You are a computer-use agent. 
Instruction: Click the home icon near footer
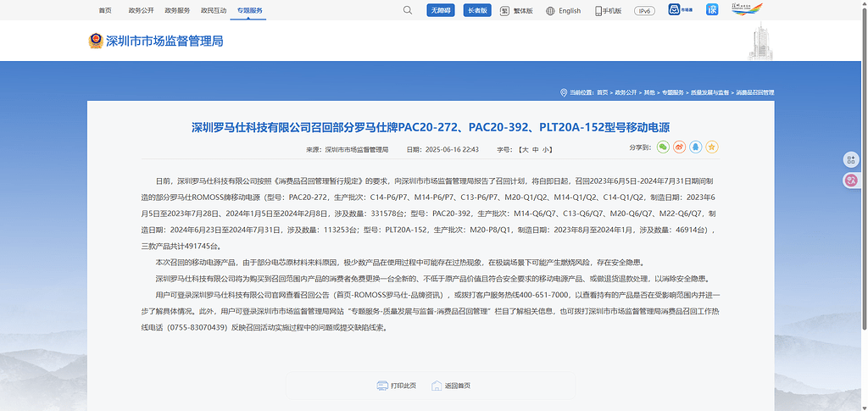(437, 386)
